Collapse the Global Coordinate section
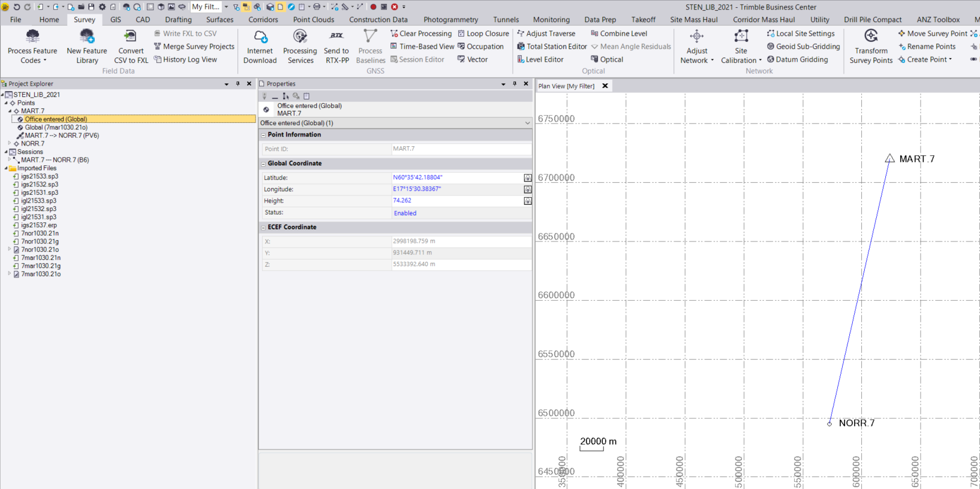The image size is (980, 489). (263, 164)
